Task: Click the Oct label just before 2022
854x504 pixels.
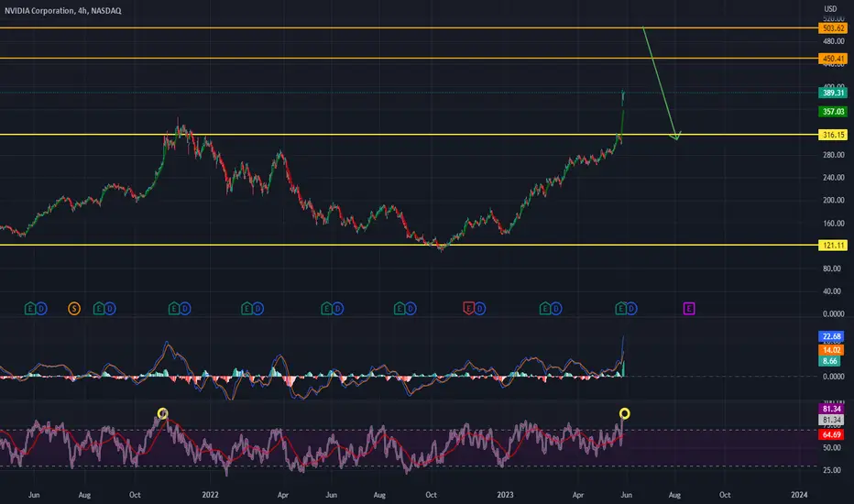Action: 135,495
